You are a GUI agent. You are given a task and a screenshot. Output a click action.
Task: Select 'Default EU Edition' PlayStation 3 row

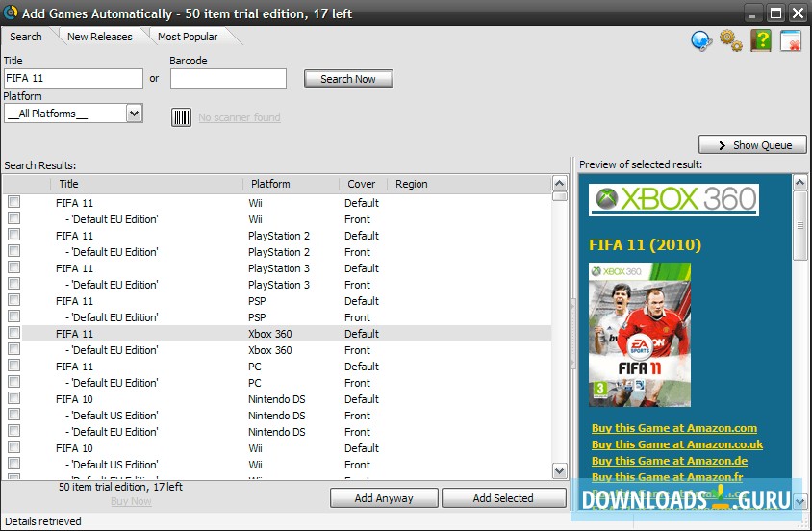coord(287,285)
